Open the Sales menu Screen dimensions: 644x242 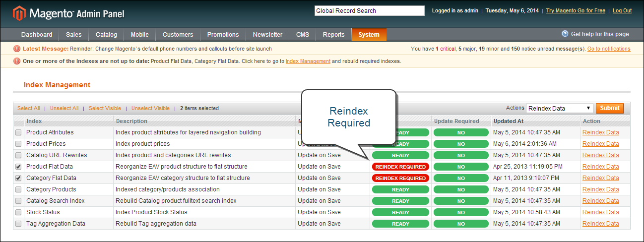pos(74,35)
